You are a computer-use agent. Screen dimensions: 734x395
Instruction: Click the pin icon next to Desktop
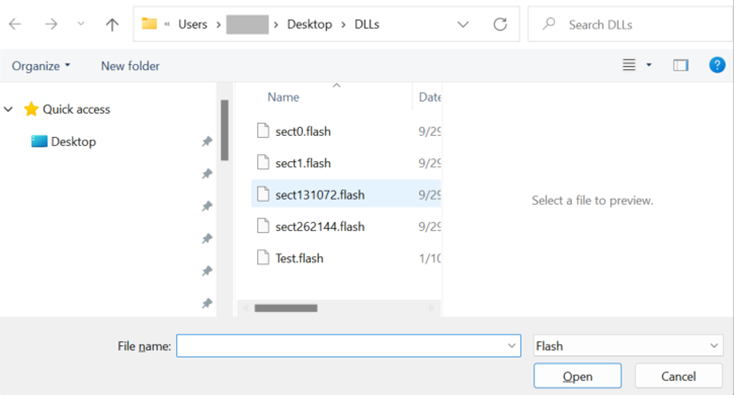207,141
